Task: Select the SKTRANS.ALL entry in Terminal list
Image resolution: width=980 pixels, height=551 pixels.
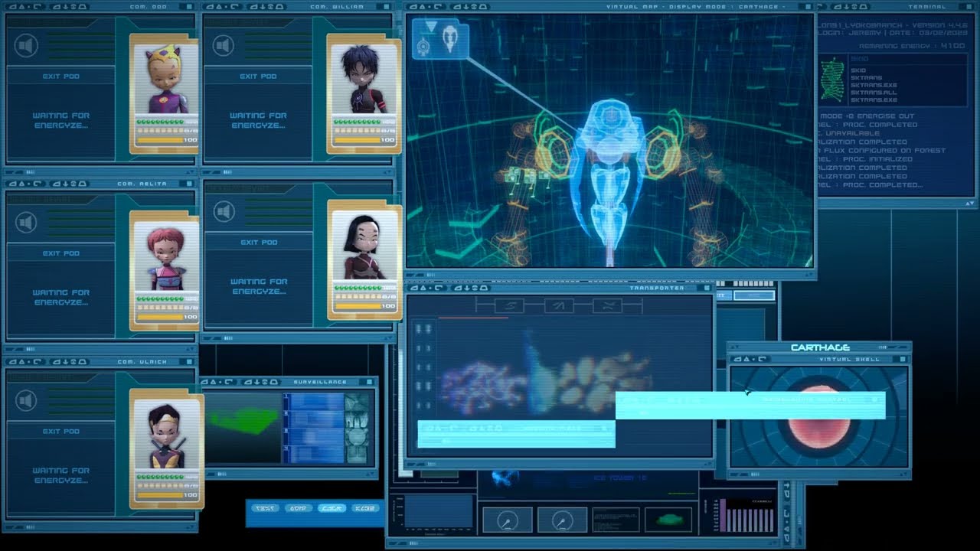Action: 874,93
